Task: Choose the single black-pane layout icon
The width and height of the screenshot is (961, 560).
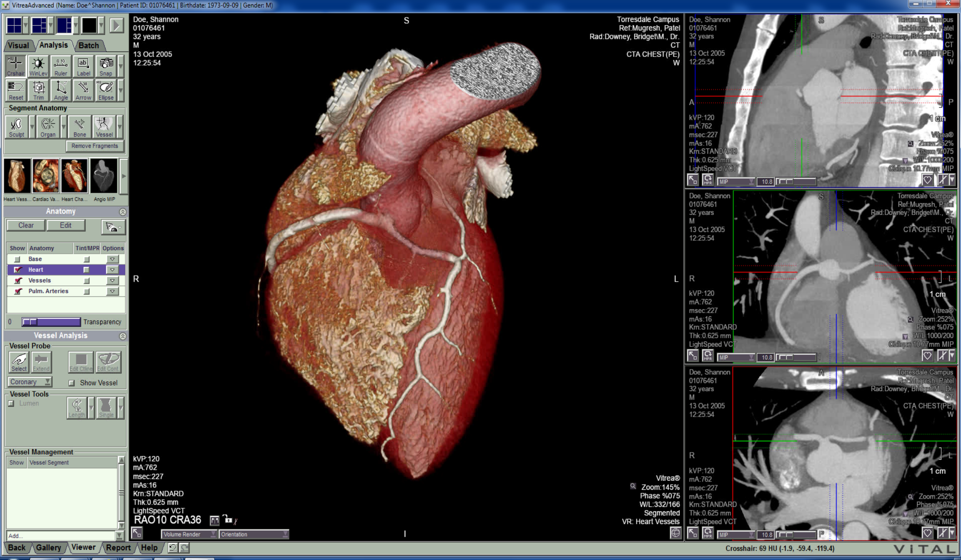Action: coord(89,25)
